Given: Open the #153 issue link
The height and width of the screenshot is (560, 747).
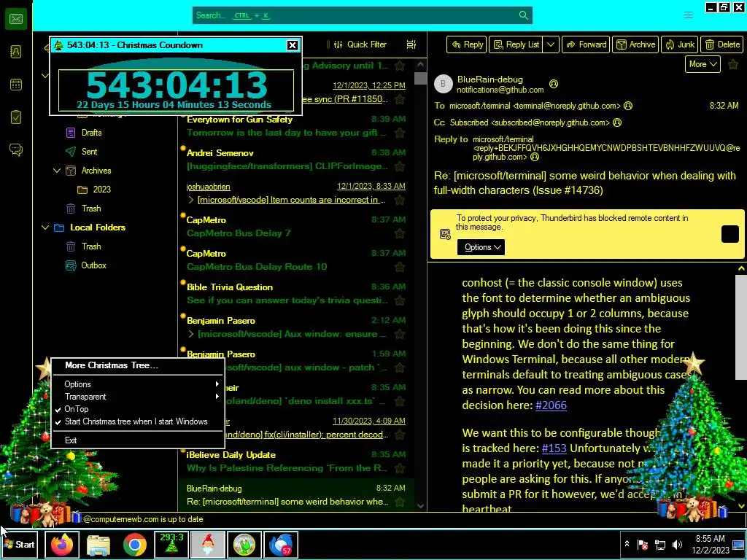Looking at the screenshot, I should 554,448.
